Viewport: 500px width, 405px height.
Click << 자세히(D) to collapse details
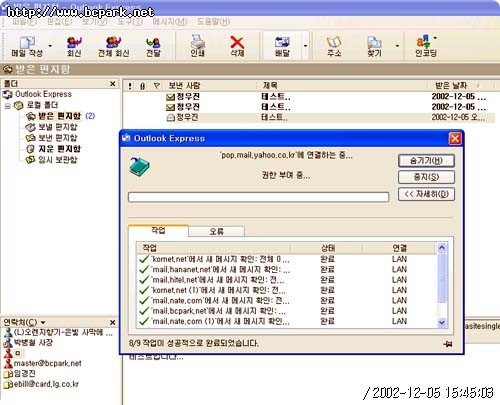[x=426, y=194]
